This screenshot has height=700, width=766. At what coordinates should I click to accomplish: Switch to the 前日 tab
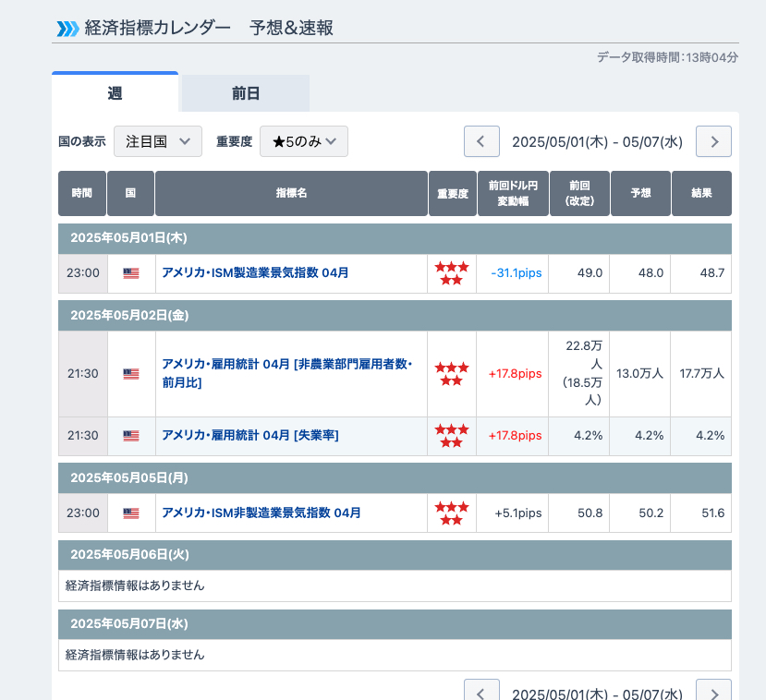click(x=245, y=93)
